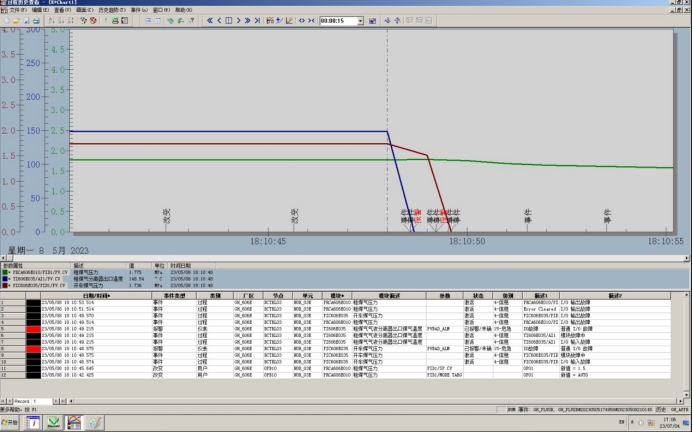
Task: Click the New document toolbar icon
Action: [7, 21]
